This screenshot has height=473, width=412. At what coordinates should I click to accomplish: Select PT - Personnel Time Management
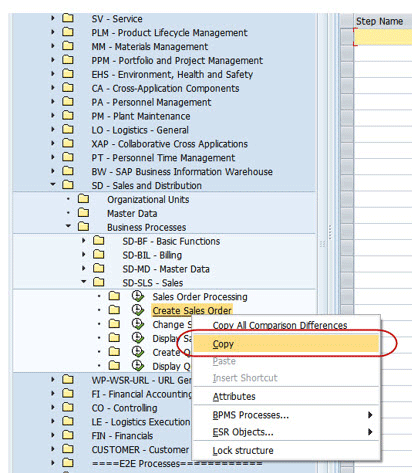(163, 158)
